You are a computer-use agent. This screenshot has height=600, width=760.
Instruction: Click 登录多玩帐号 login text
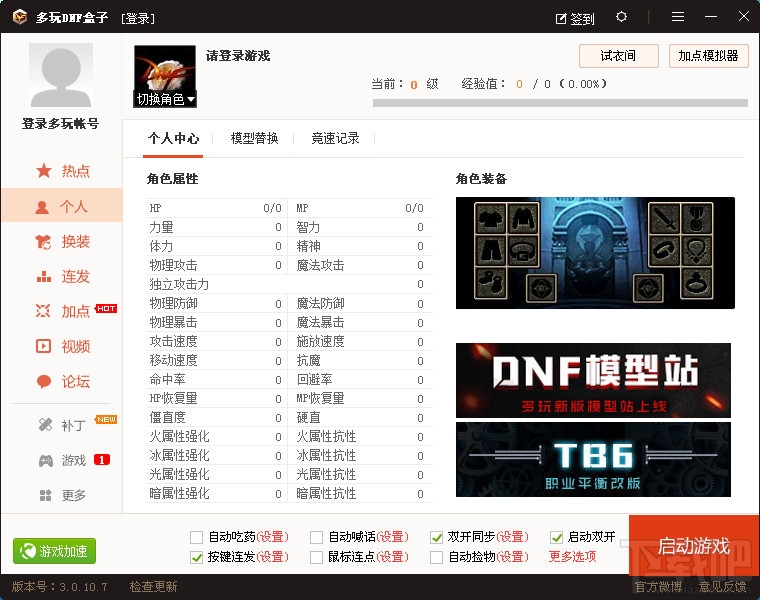point(60,124)
